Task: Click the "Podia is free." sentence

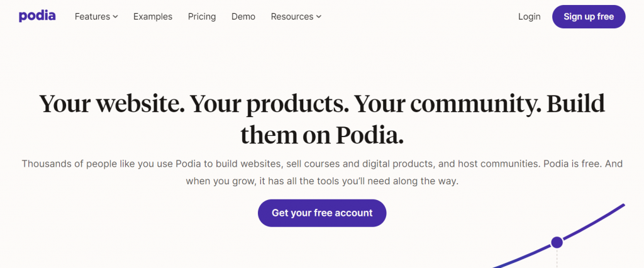Action: (x=572, y=164)
